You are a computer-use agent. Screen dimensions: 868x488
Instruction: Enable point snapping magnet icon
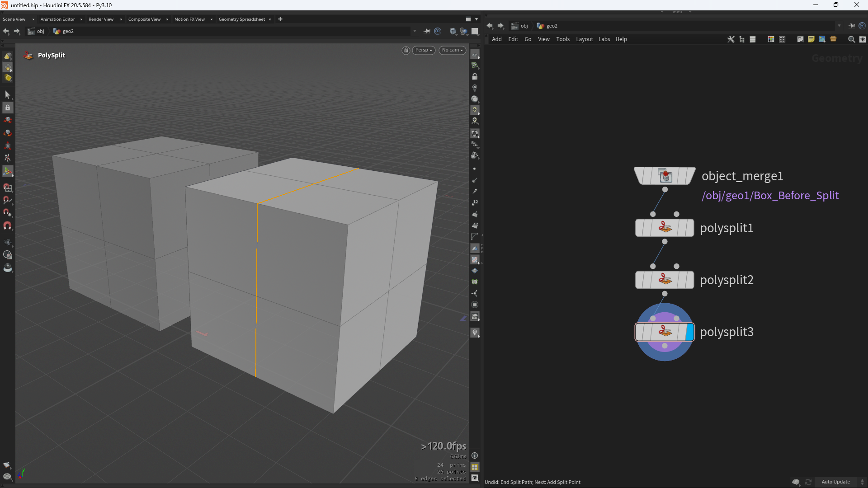pyautogui.click(x=7, y=213)
